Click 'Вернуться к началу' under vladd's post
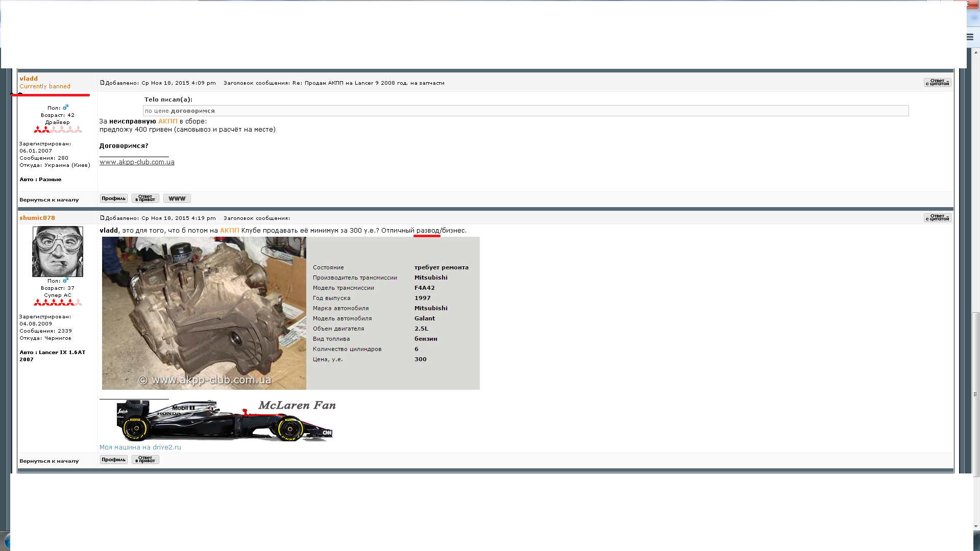Viewport: 980px width, 551px height. click(49, 200)
